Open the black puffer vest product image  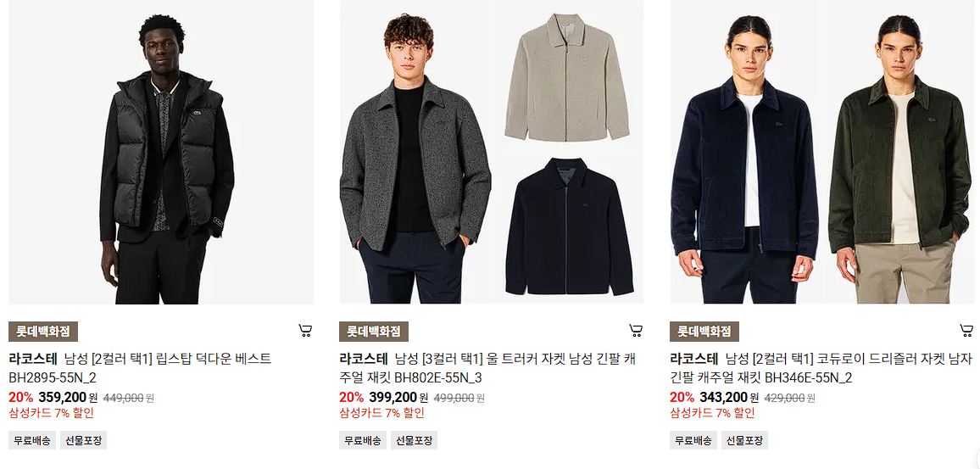(160, 152)
